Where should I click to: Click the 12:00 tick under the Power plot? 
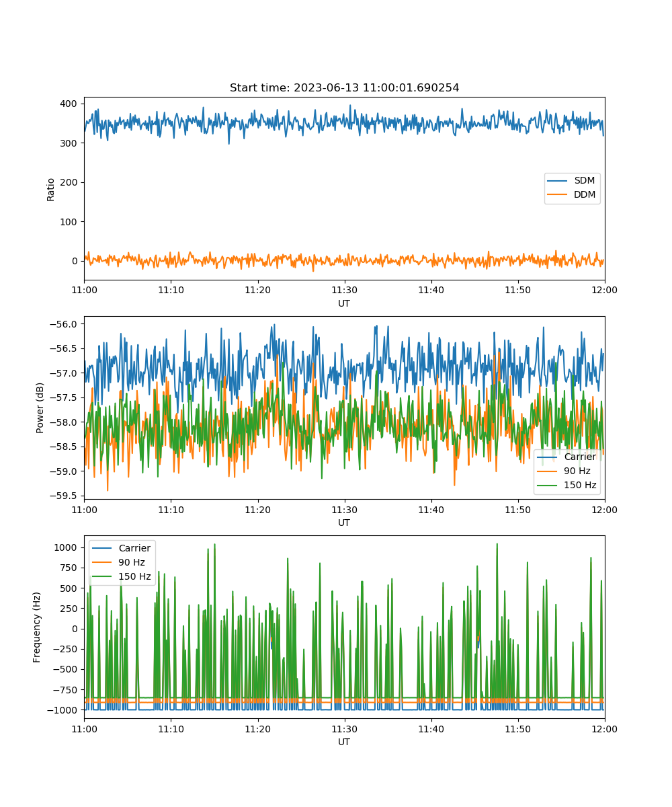[x=604, y=509]
